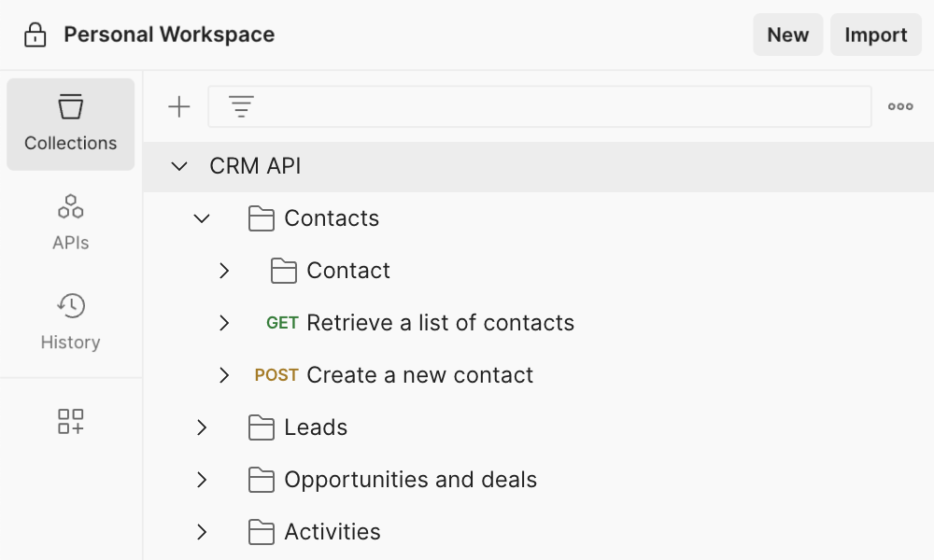Expand the Leads folder chevron

coord(202,427)
